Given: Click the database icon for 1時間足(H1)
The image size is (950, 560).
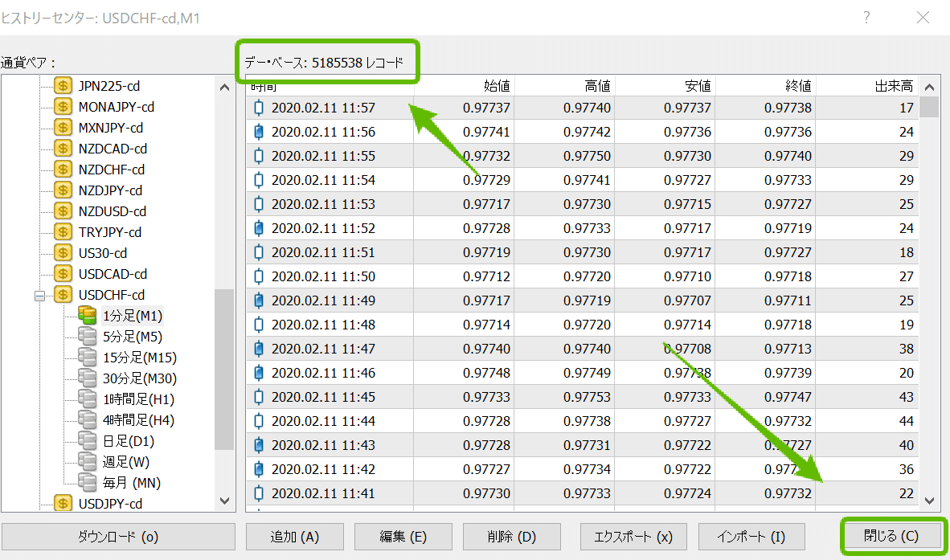Looking at the screenshot, I should coord(88,399).
